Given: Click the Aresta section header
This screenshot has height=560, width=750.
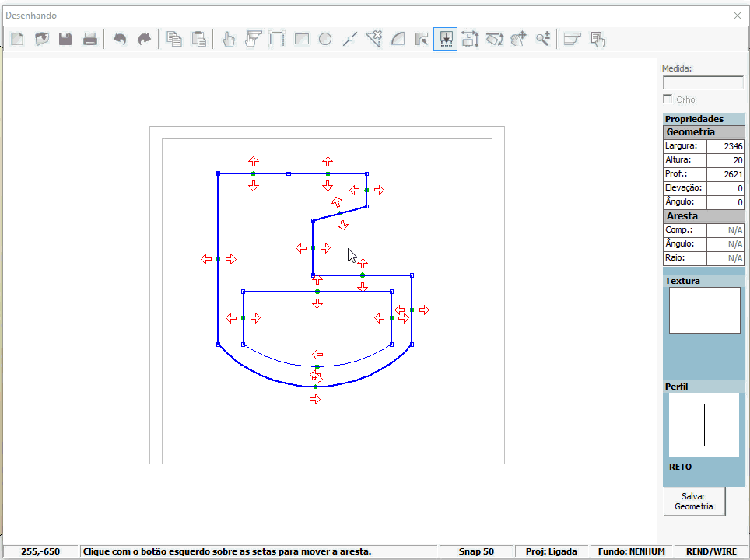Looking at the screenshot, I should pos(703,216).
